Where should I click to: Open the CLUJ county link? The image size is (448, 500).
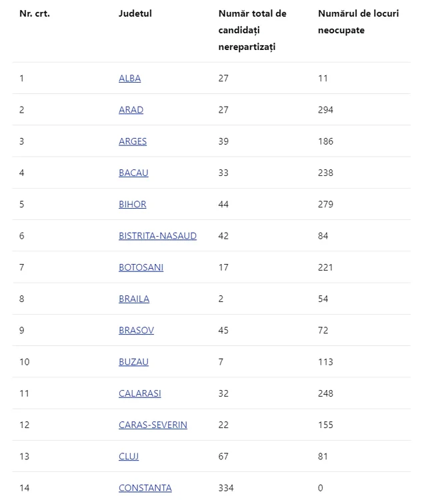click(129, 457)
